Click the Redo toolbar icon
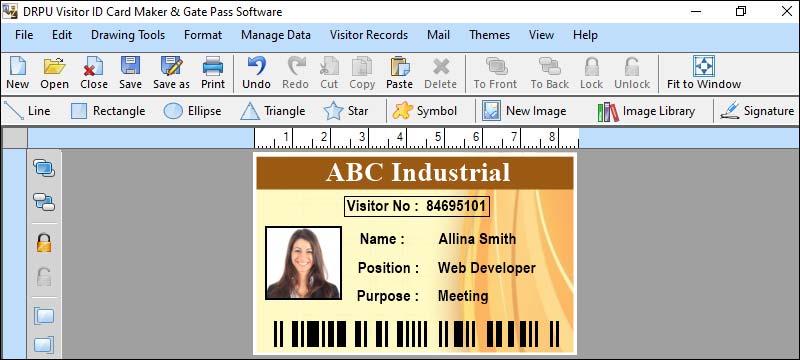This screenshot has width=800, height=360. click(x=295, y=73)
